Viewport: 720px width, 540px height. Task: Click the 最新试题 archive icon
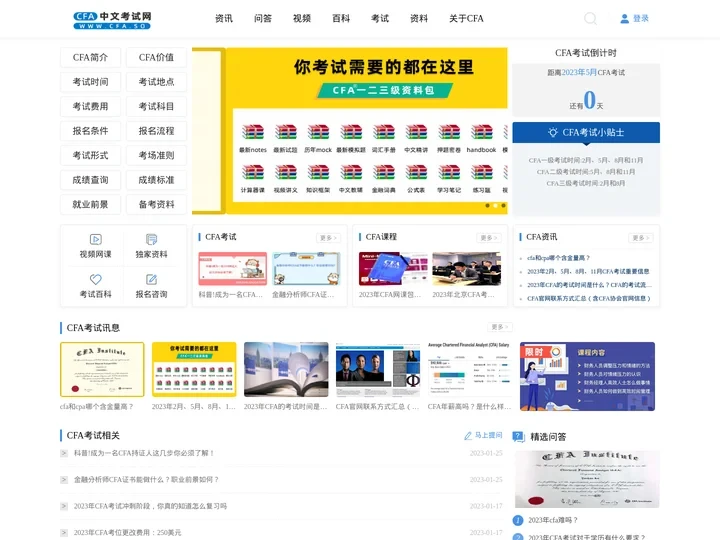tap(286, 132)
